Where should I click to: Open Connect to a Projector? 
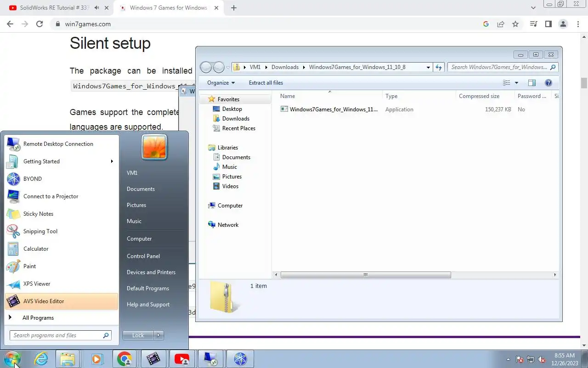62,196
